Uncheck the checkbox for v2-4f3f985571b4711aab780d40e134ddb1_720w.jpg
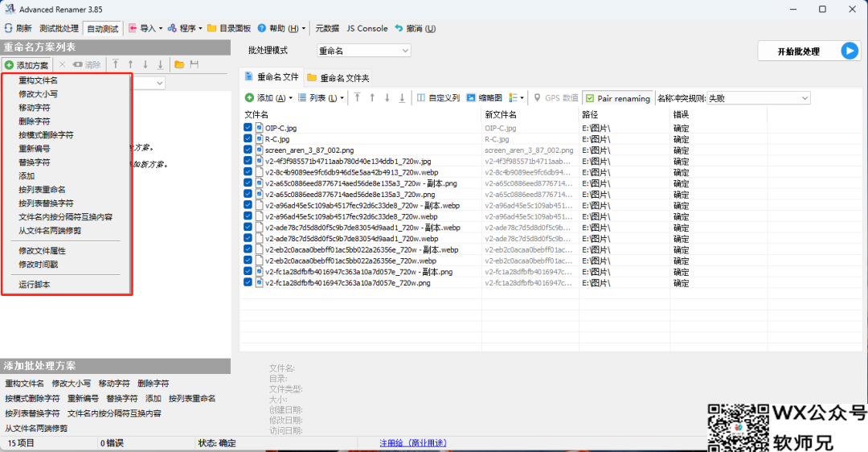The width and height of the screenshot is (868, 452). [248, 161]
